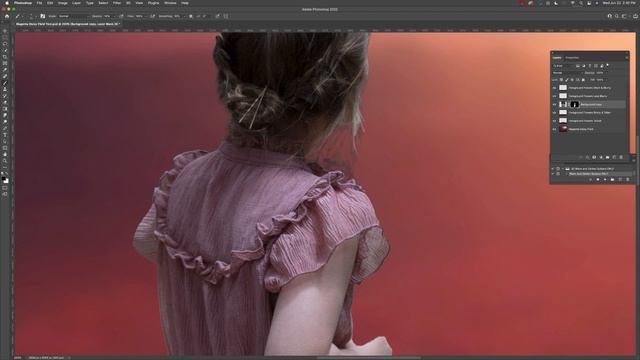Screen dimensions: 640x360
Task: Open the Layer menu
Action: 76,3
